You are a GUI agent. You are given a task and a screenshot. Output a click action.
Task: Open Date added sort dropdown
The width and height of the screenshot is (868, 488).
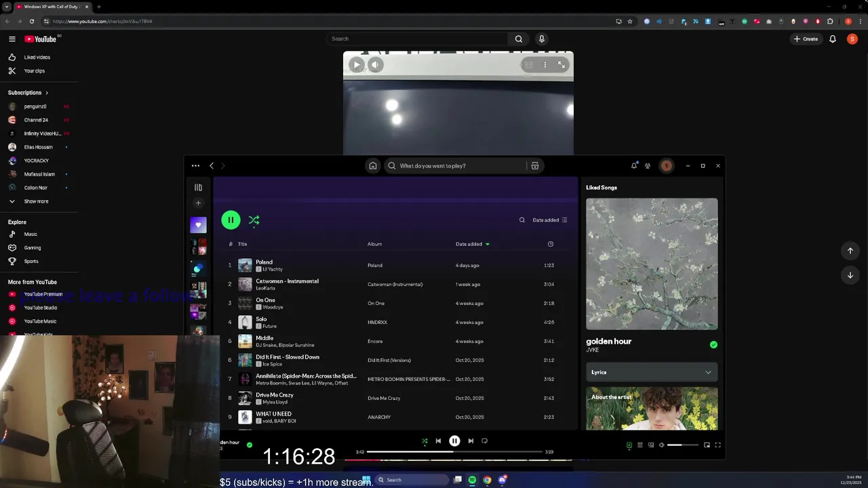coord(550,220)
